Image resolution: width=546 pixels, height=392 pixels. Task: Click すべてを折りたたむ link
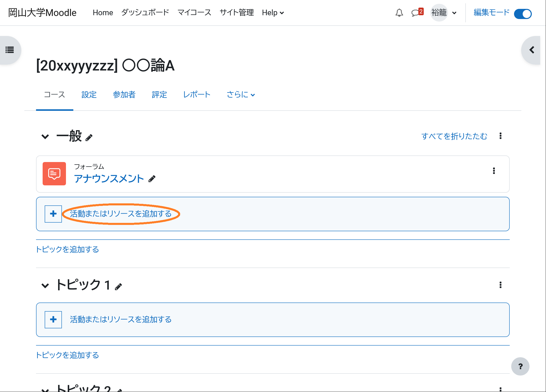coord(454,136)
